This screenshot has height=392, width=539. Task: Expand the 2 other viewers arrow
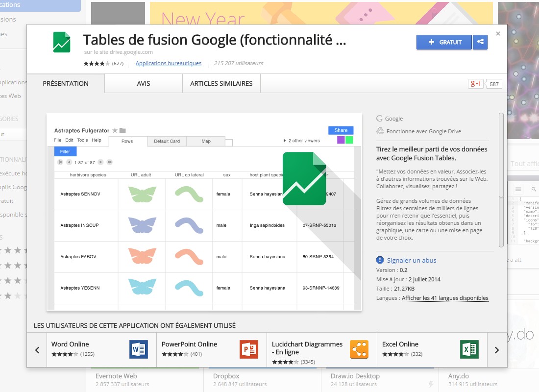click(285, 141)
